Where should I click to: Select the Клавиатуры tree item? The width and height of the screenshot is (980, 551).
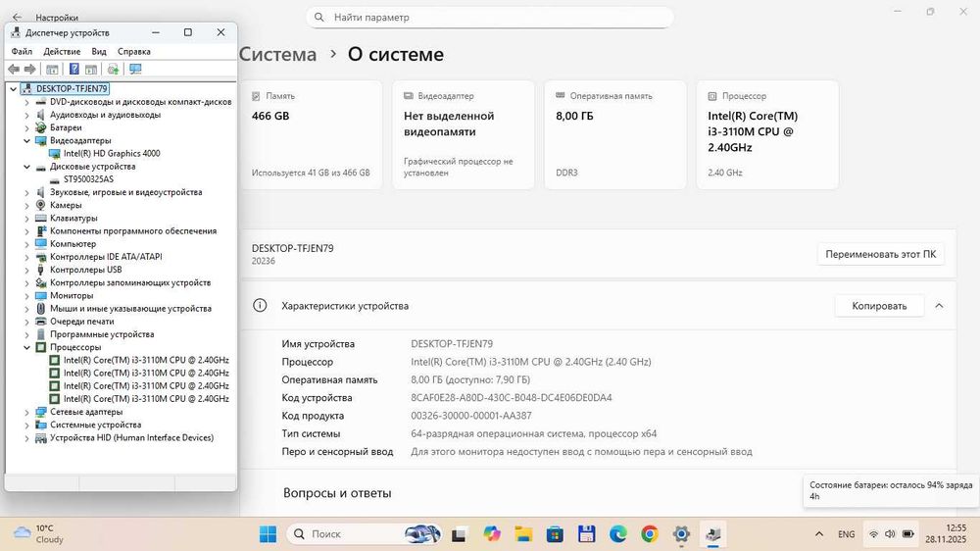pos(73,219)
